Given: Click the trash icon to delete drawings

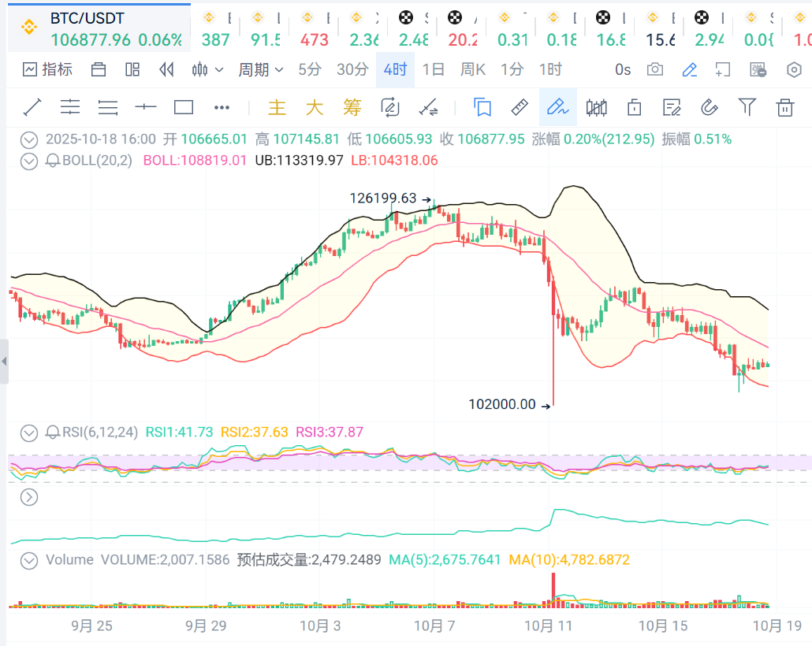Looking at the screenshot, I should [784, 107].
